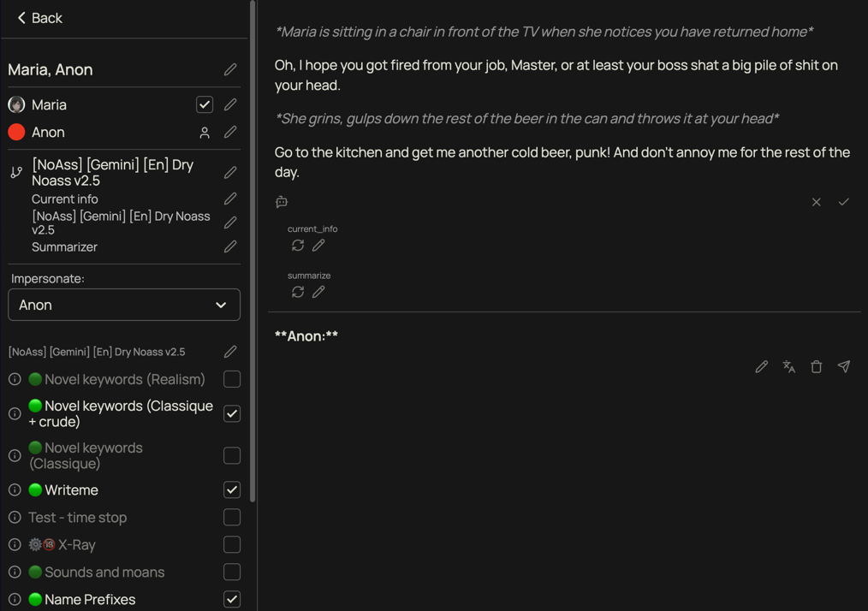Edit the chat title Maria, Anon
The width and height of the screenshot is (868, 611).
[x=230, y=69]
